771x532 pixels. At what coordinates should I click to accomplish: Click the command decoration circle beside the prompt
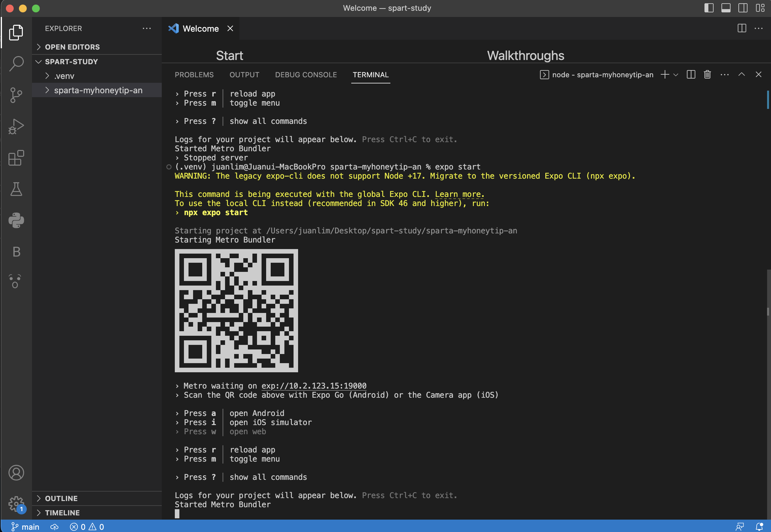[169, 167]
